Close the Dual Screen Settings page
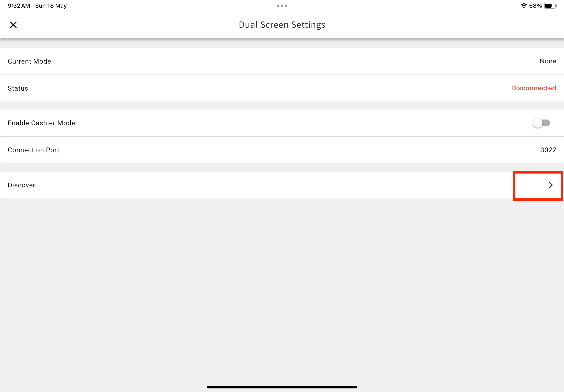564x392 pixels. click(13, 25)
